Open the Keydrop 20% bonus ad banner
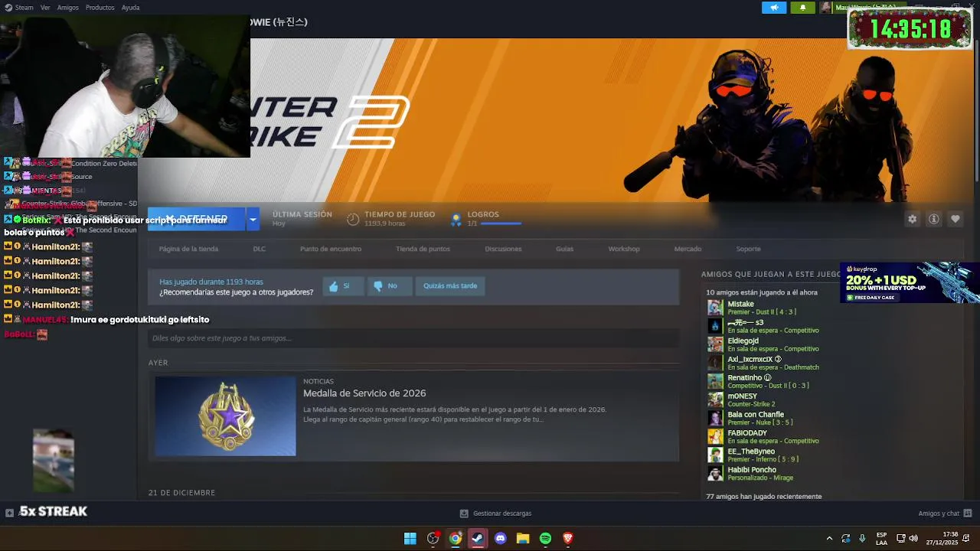980x551 pixels. (910, 283)
